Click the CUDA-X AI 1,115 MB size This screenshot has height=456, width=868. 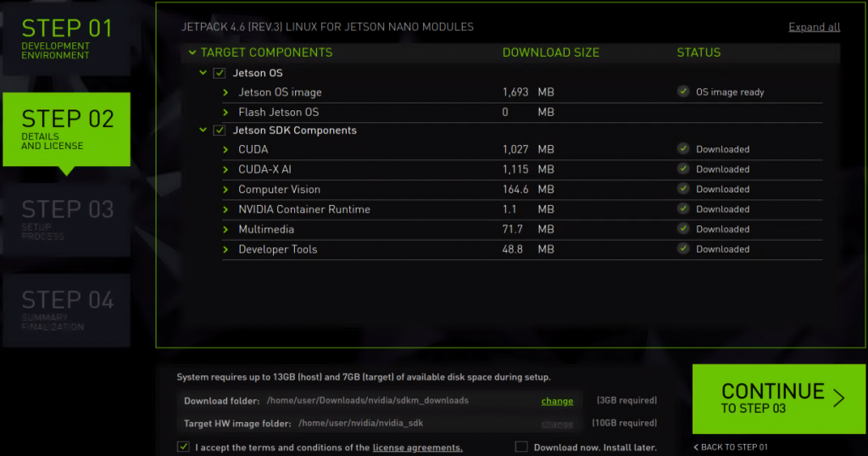[x=528, y=170]
